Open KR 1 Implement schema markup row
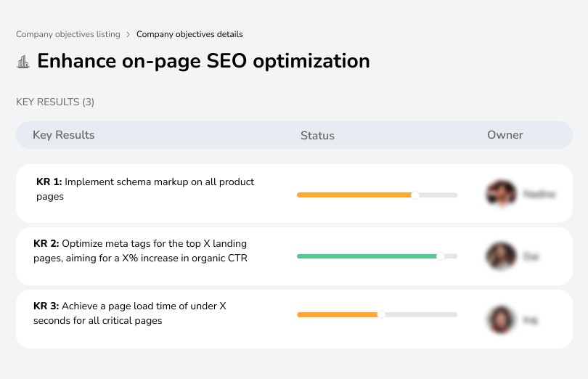This screenshot has width=588, height=379. (x=294, y=193)
